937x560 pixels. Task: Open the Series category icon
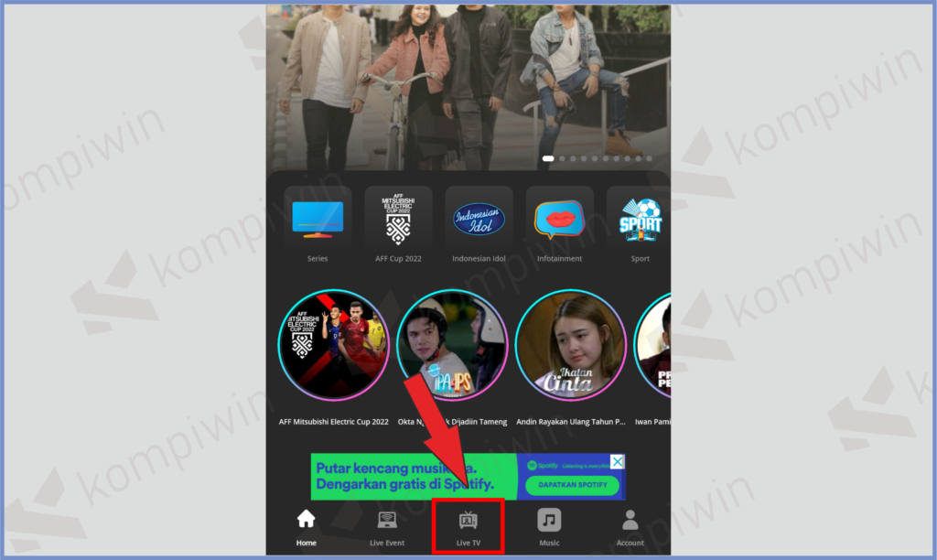tap(318, 220)
